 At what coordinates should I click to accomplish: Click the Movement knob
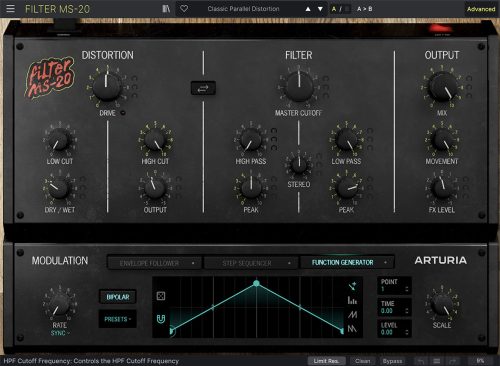[x=442, y=140]
